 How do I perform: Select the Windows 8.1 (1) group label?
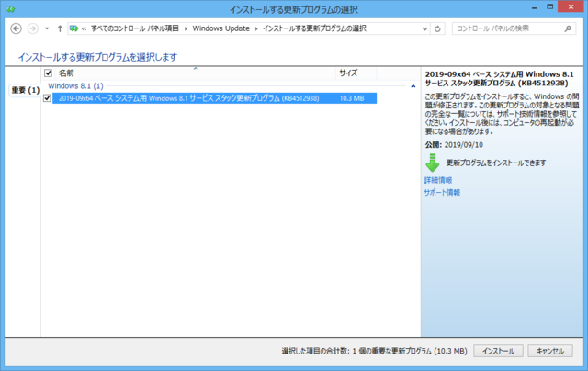pyautogui.click(x=75, y=85)
